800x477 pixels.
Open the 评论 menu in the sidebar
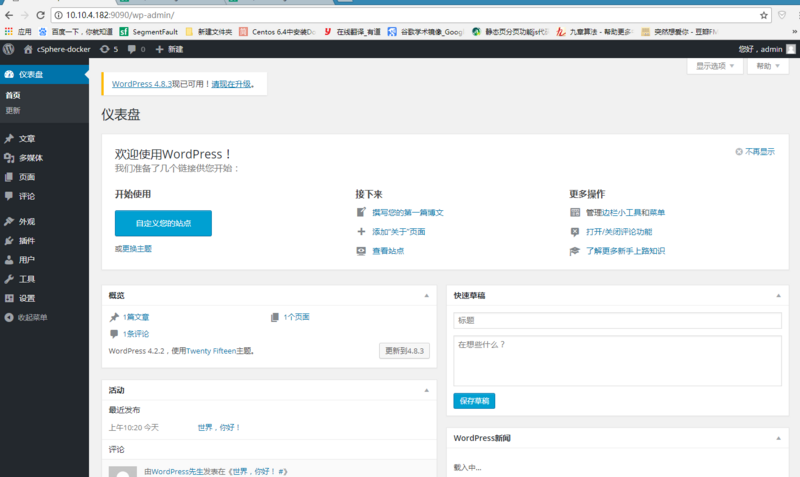pyautogui.click(x=27, y=196)
